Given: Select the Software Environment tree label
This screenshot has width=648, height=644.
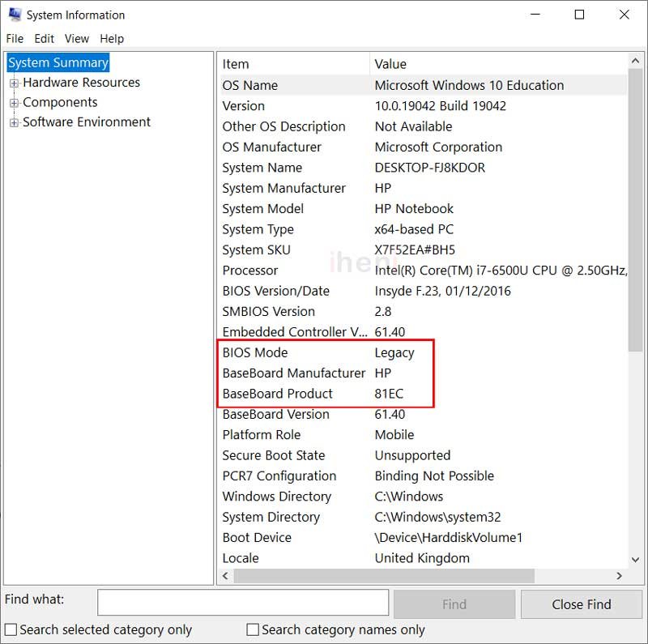Looking at the screenshot, I should [87, 122].
